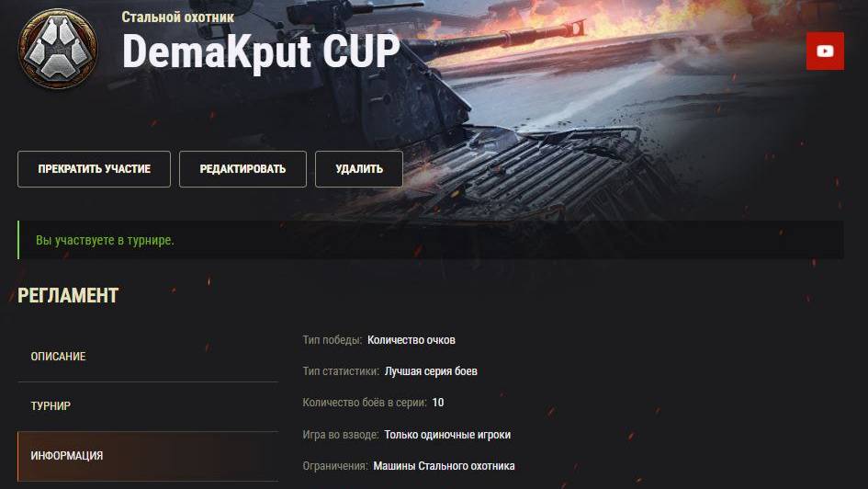The width and height of the screenshot is (868, 489).
Task: Click the Steel Hunter emblem badge
Action: tap(58, 49)
